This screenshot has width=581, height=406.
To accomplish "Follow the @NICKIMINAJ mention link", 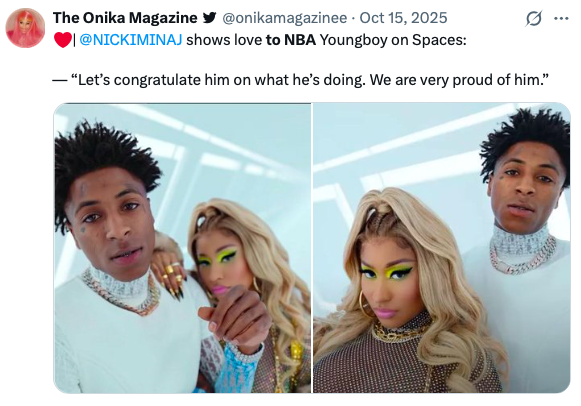I will (x=130, y=40).
